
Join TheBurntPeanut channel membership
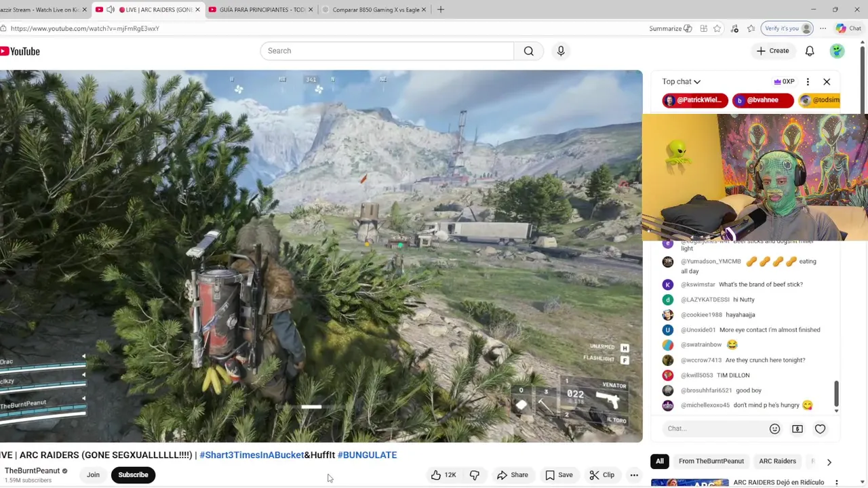(x=93, y=475)
